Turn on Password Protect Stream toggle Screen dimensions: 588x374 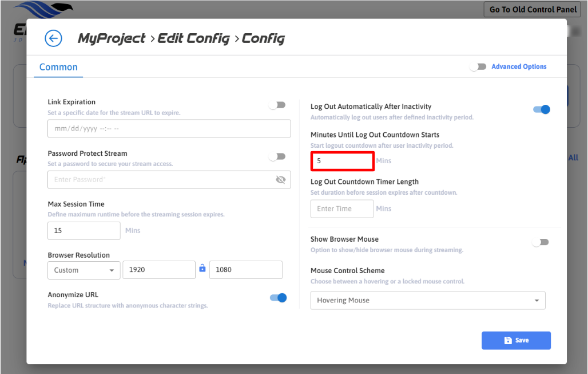point(277,156)
